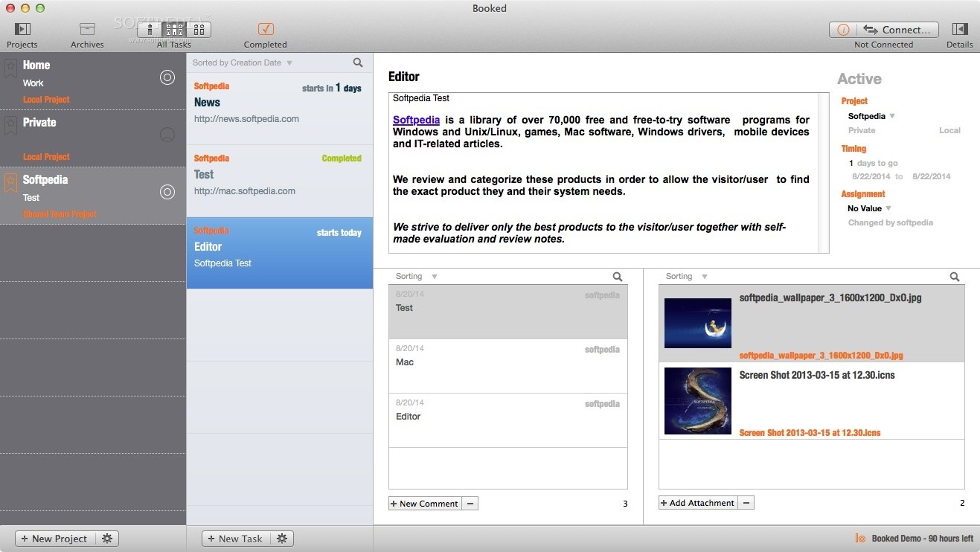Open the attachments Sorting dropdown
980x552 pixels.
click(x=686, y=276)
